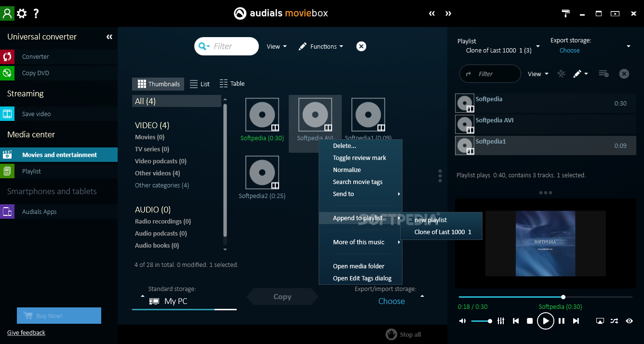Switch to Table view
Screen dimensions: 644x344
pyautogui.click(x=232, y=83)
